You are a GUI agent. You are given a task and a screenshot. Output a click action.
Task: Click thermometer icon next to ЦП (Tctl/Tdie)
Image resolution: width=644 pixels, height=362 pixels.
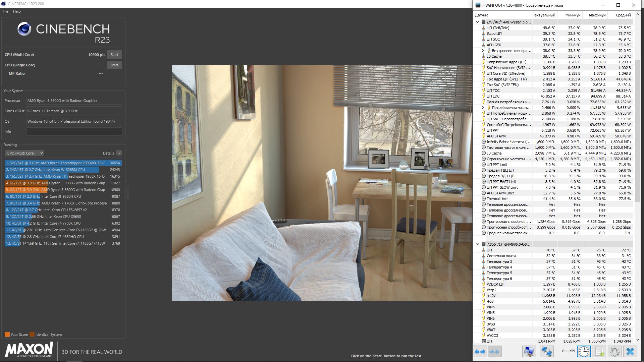tap(484, 28)
